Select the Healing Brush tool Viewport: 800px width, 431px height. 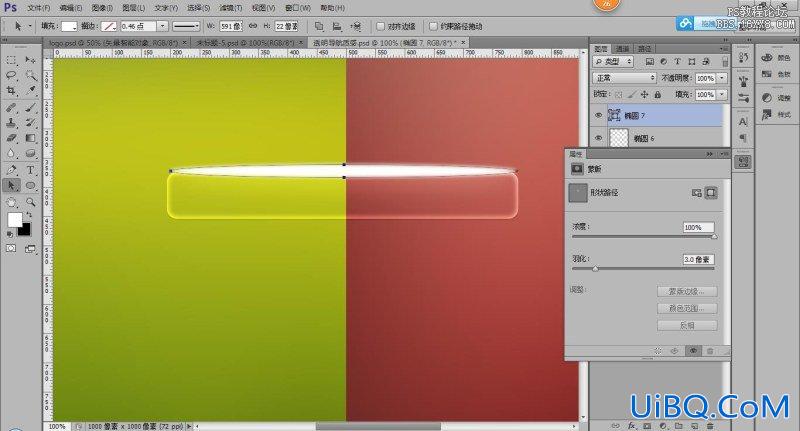[x=11, y=108]
